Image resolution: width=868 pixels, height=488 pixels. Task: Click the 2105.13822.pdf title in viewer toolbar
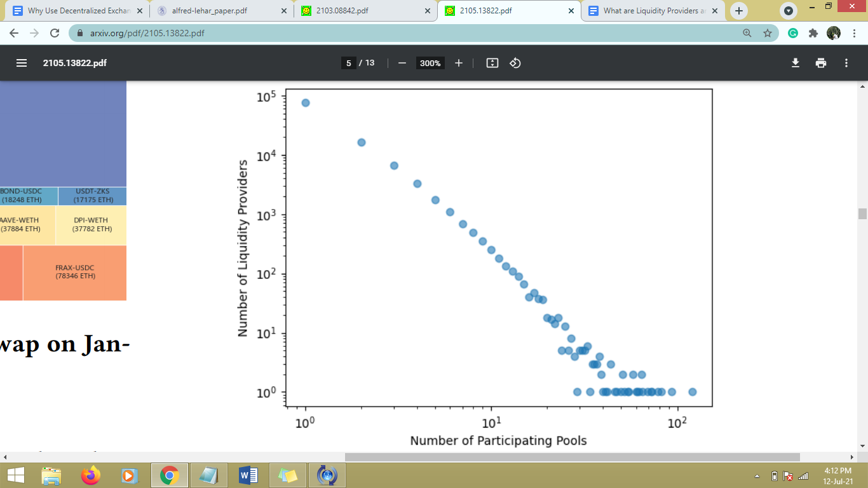click(75, 63)
